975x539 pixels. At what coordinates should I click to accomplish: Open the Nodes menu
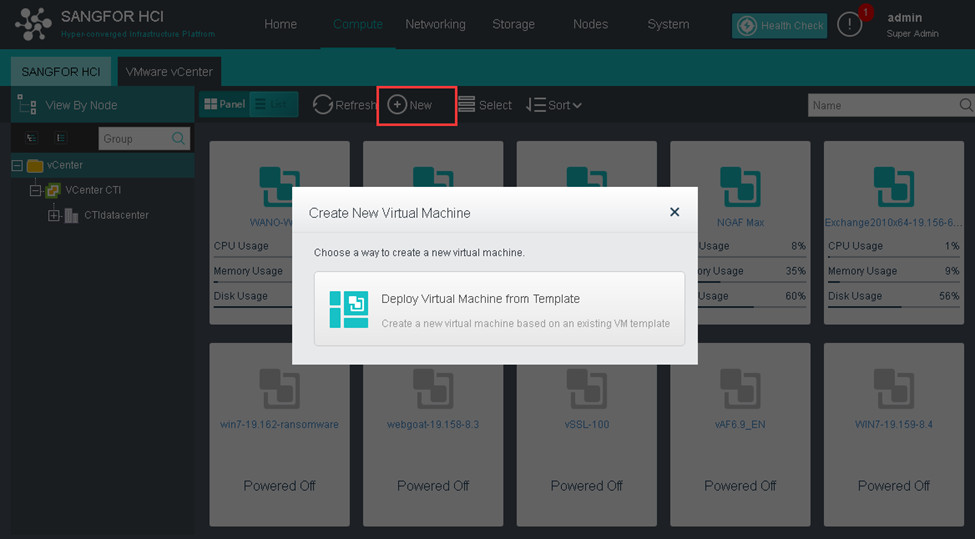tap(590, 24)
